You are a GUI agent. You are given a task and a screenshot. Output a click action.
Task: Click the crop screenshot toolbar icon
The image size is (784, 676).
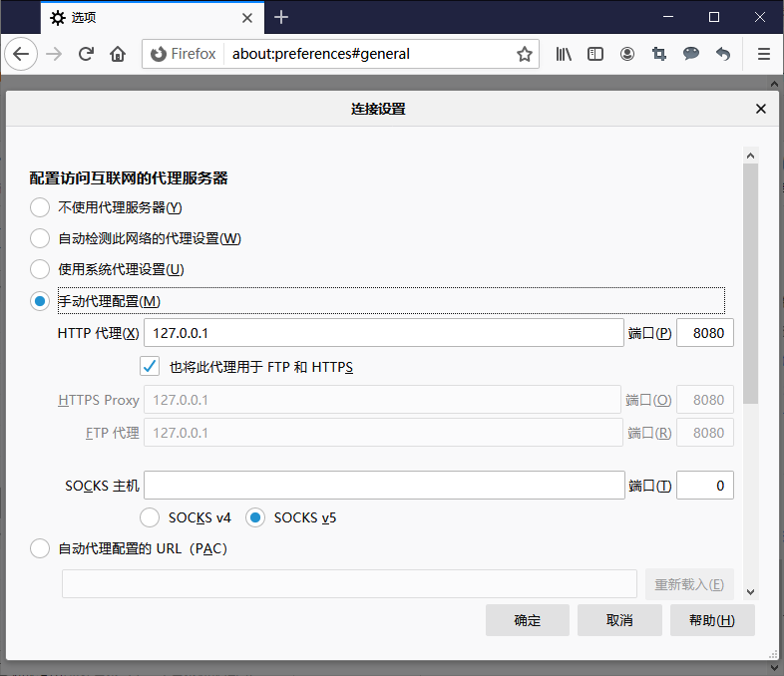click(x=659, y=54)
